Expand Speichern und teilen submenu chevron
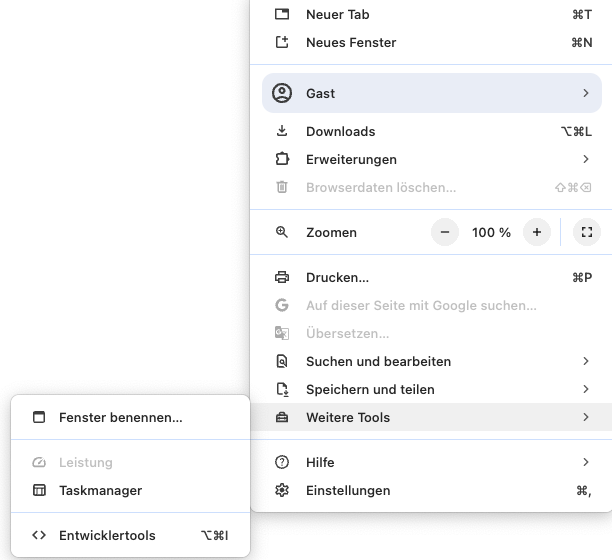The image size is (612, 560). (585, 389)
